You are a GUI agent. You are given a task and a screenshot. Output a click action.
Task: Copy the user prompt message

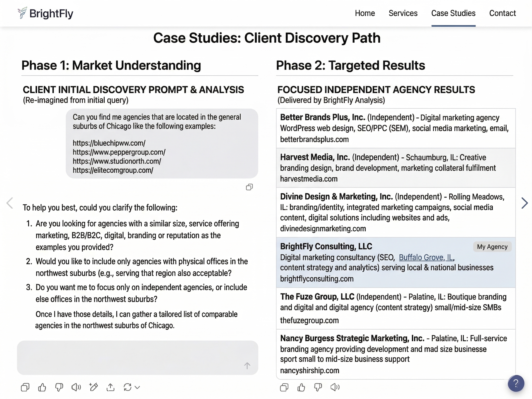(249, 187)
